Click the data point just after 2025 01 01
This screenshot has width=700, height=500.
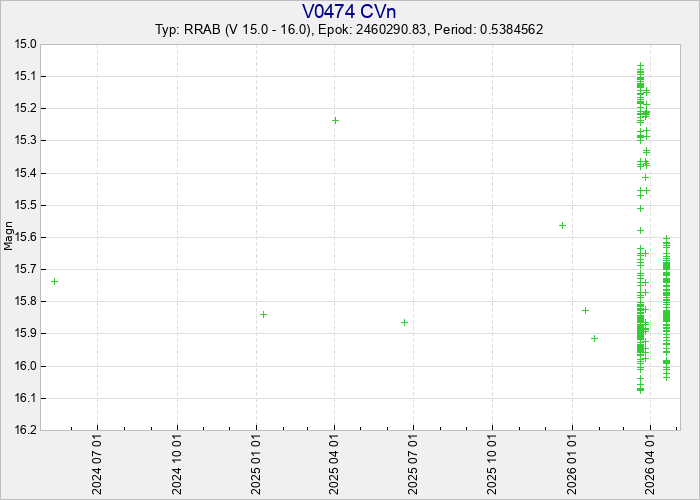click(x=263, y=314)
